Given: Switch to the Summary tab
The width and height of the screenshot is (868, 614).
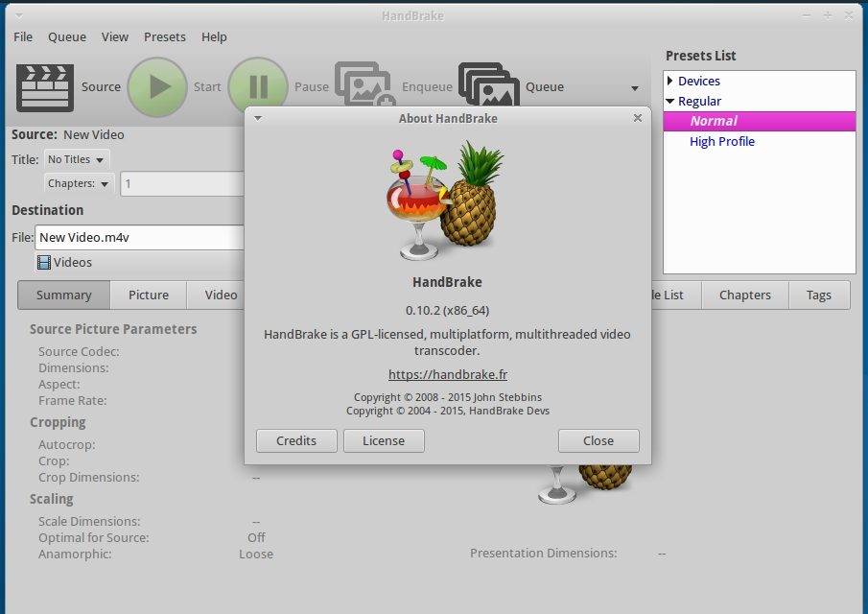Looking at the screenshot, I should [x=64, y=295].
